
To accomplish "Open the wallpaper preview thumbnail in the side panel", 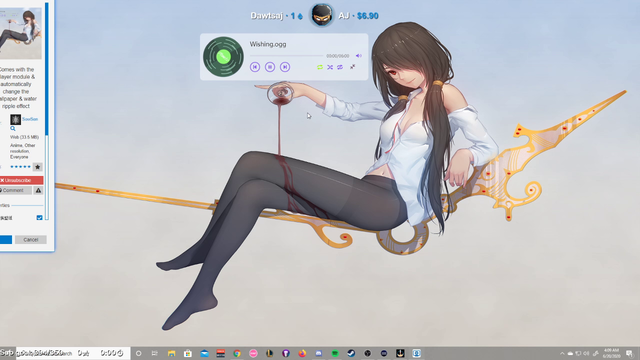I will [20, 33].
